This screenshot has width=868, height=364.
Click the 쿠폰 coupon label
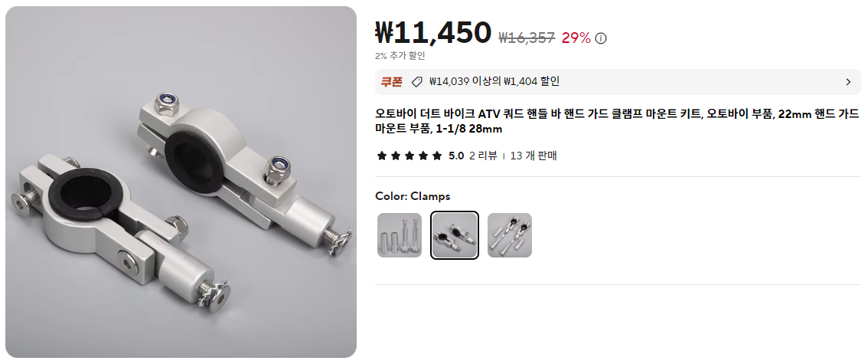point(392,82)
